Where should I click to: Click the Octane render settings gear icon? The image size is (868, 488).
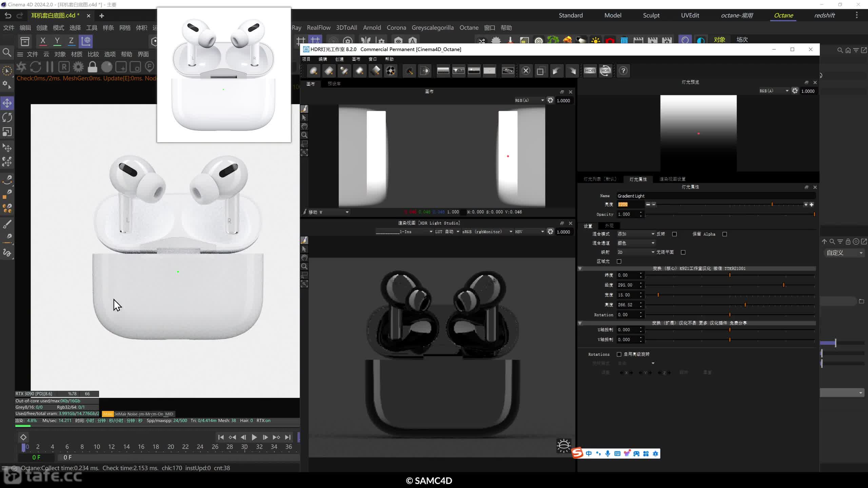coord(78,67)
